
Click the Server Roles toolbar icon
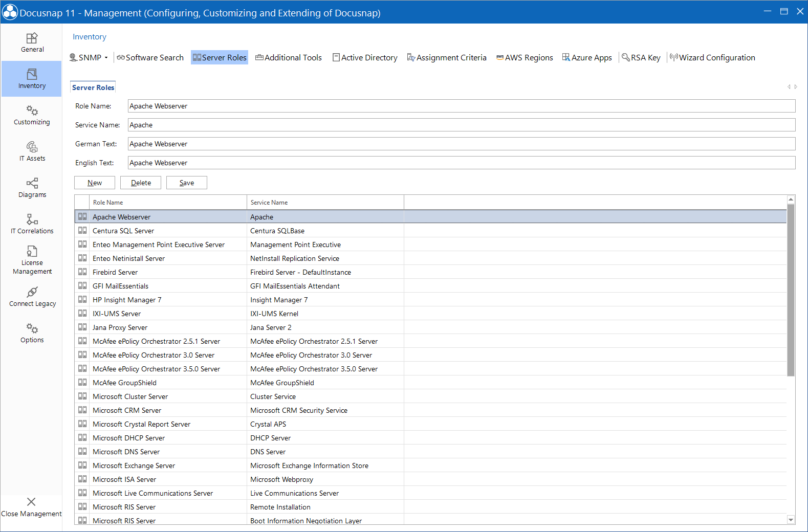[197, 57]
